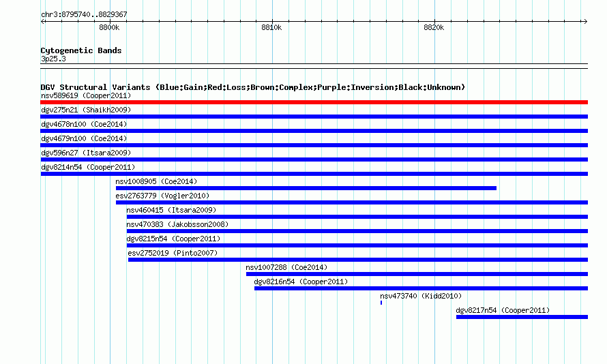Click the red nsv589619 loss variant bar
The height and width of the screenshot is (364, 607).
[x=314, y=102]
